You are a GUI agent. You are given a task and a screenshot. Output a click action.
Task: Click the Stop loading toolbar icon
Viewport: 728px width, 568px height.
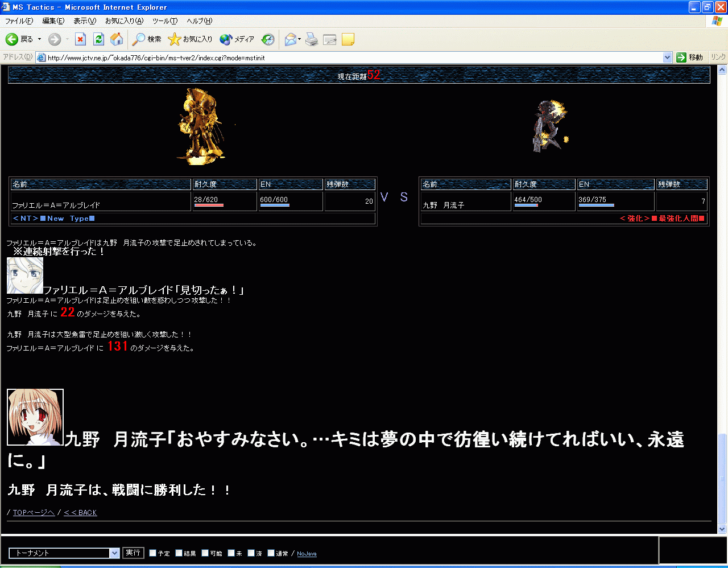point(80,39)
